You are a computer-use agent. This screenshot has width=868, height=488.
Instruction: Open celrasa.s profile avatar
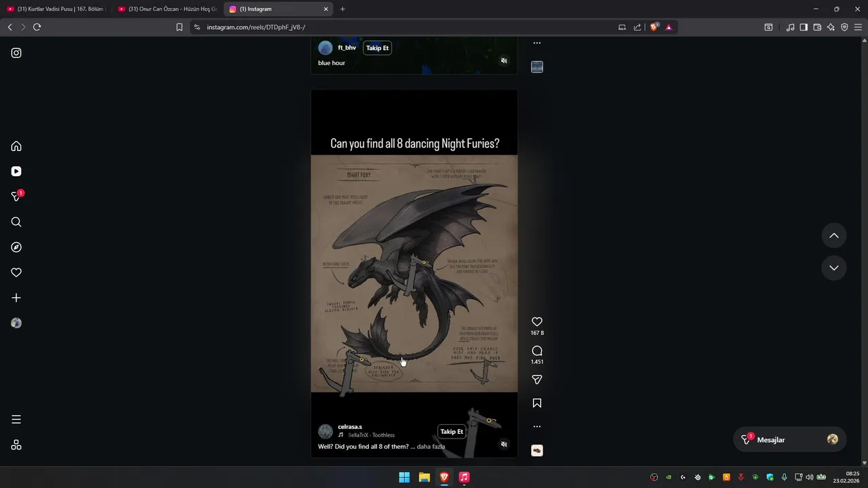[325, 432]
